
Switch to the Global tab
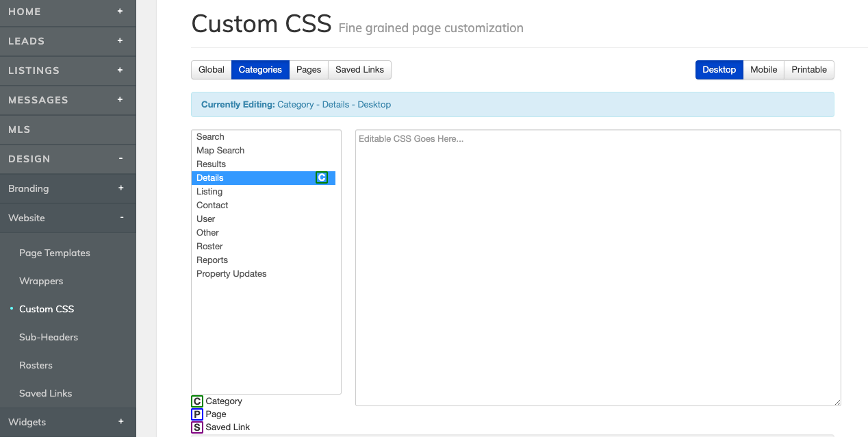211,69
